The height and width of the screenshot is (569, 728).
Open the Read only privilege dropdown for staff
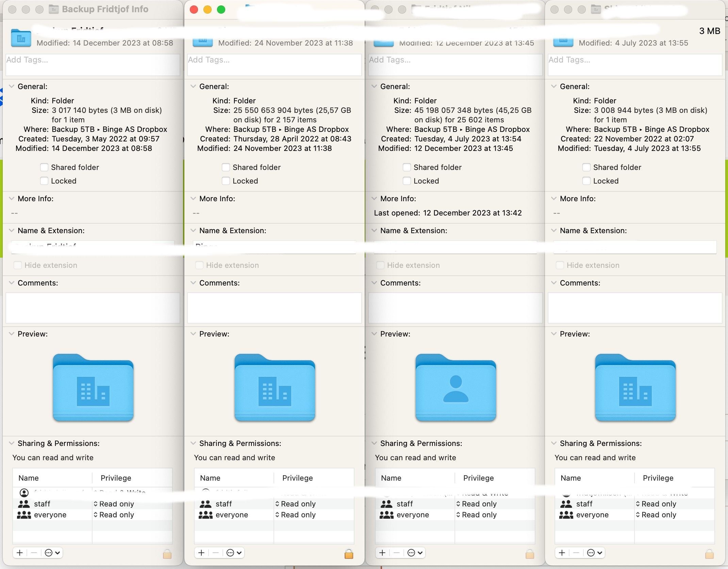pyautogui.click(x=116, y=504)
